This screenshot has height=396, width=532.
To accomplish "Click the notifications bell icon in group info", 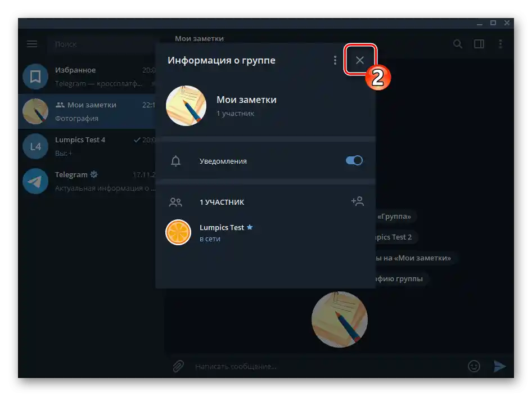I will 176,160.
